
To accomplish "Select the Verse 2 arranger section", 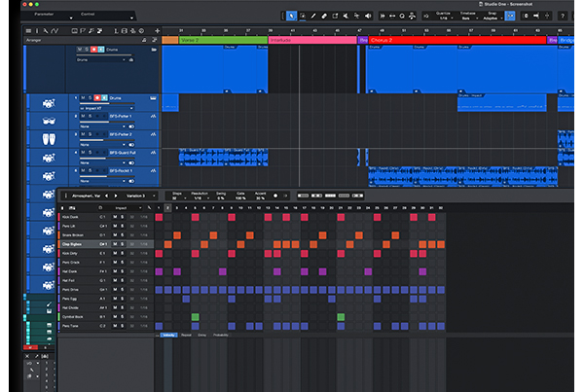I will [x=223, y=40].
